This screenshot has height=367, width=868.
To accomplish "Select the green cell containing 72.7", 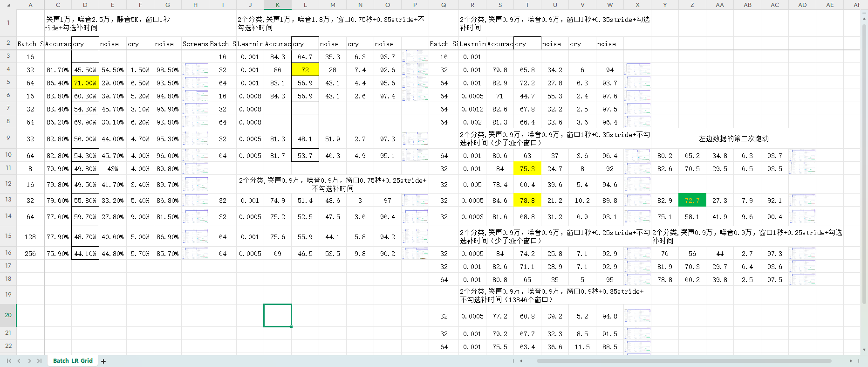I will 692,201.
